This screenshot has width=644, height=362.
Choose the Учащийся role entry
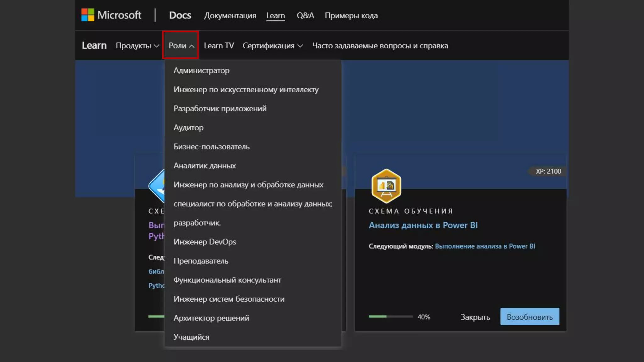click(191, 337)
